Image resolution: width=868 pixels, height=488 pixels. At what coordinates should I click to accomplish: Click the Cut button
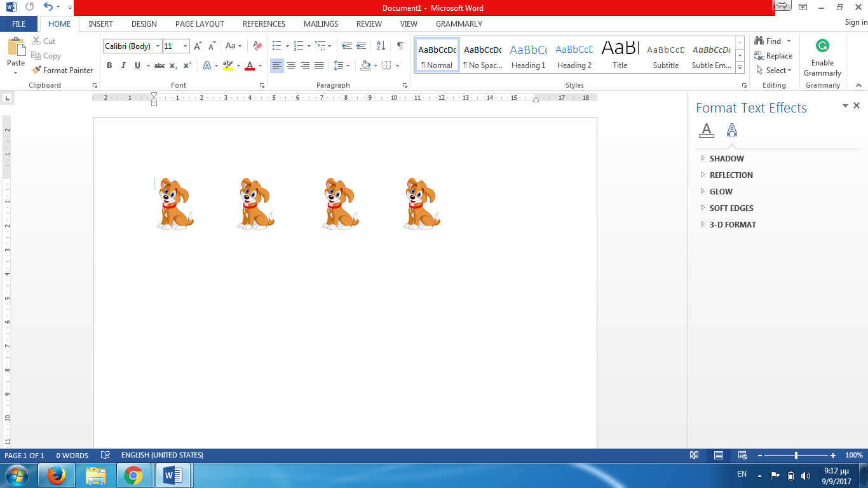tap(44, 41)
